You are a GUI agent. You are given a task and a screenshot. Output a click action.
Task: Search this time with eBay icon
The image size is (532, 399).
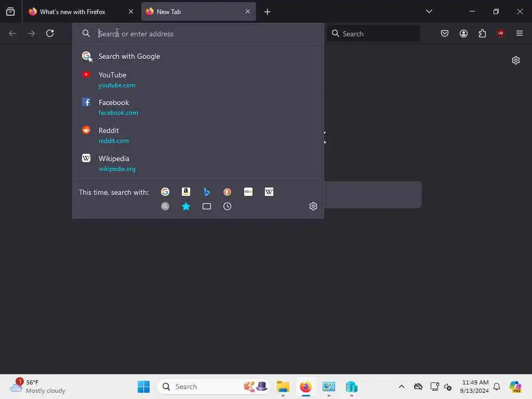pos(248,192)
